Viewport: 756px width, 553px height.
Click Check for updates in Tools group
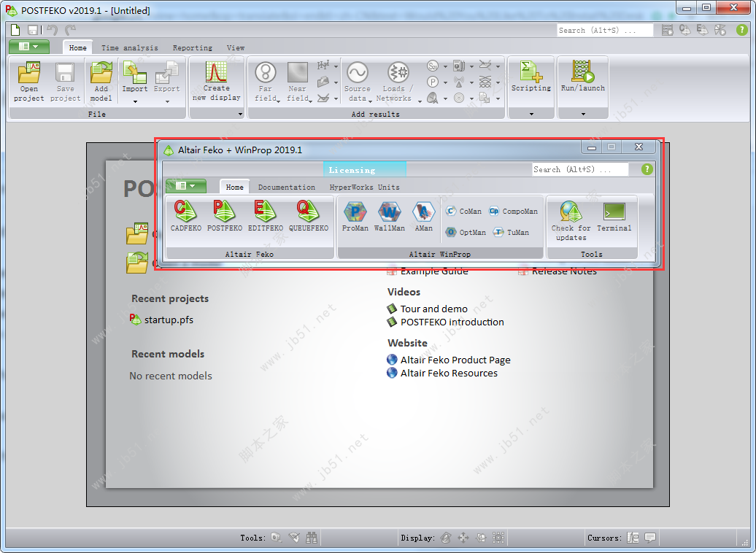pos(571,221)
